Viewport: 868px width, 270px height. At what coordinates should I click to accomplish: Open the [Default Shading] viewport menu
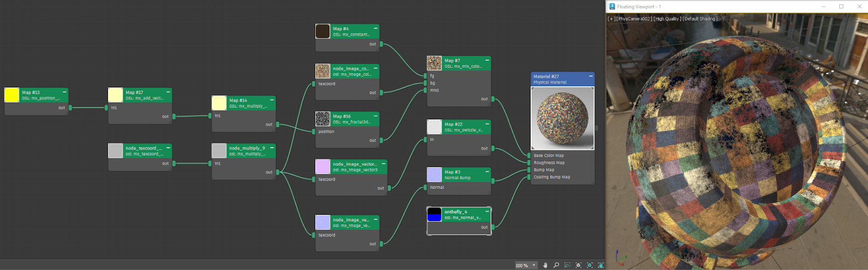pos(700,19)
